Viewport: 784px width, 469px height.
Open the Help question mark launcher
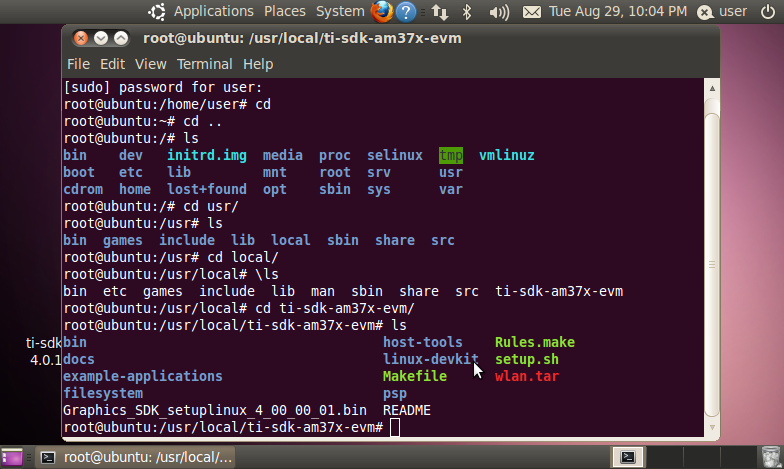406,12
